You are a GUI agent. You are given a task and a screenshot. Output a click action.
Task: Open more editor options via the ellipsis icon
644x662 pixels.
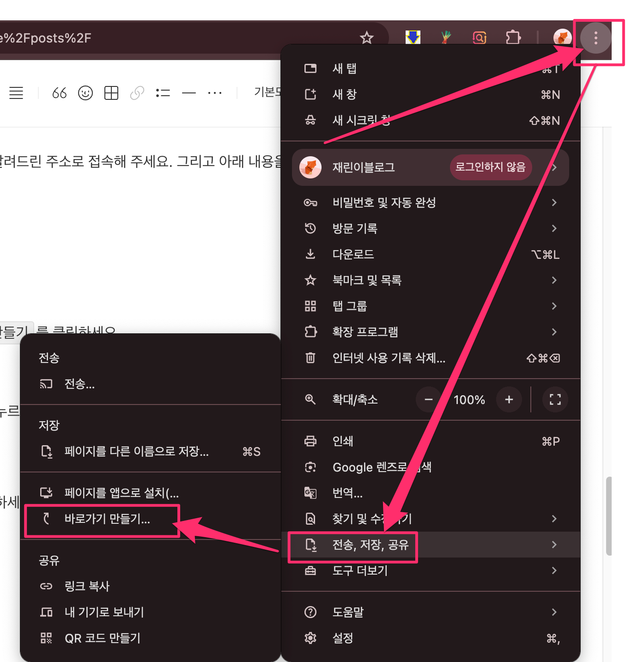[x=214, y=93]
